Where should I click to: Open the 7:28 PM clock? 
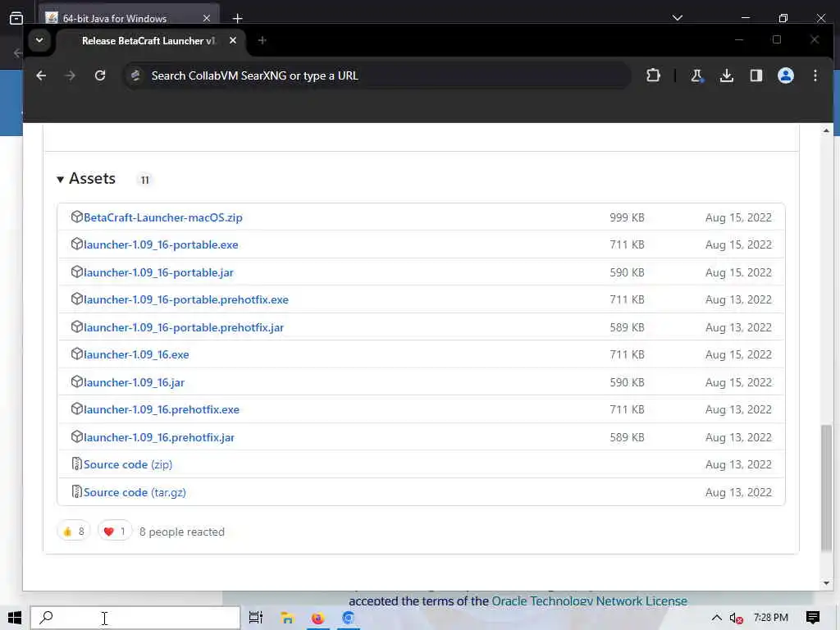(771, 618)
